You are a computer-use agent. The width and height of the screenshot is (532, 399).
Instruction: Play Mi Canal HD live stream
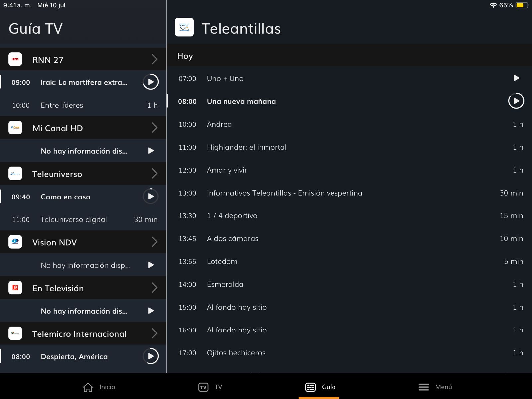tap(151, 151)
